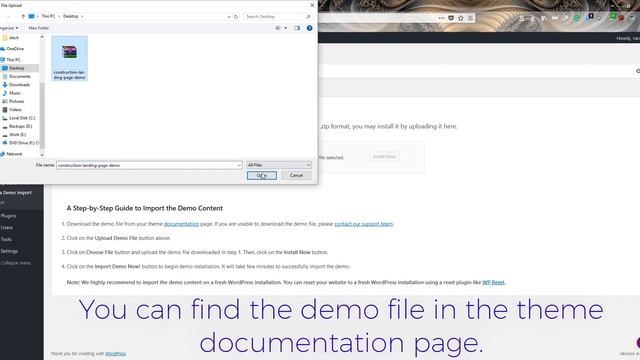Close the File Upload dialog
This screenshot has height=360, width=640.
312,5
